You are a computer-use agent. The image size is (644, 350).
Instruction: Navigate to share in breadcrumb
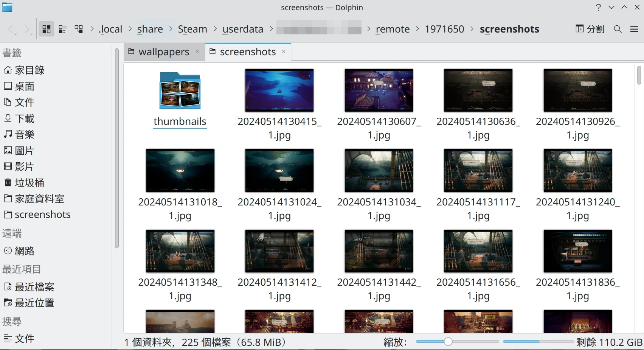(x=150, y=29)
